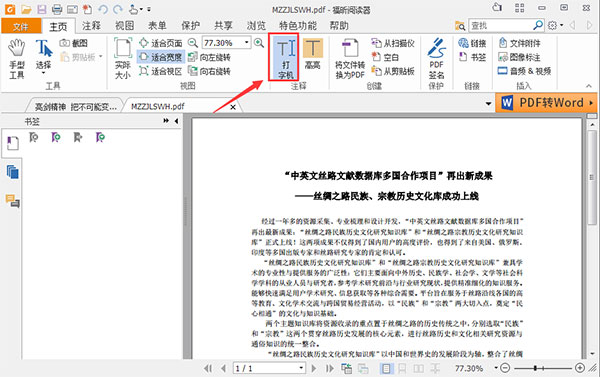Image resolution: width=600 pixels, height=377 pixels.
Task: Switch to the Home (主页) tab
Action: pyautogui.click(x=58, y=26)
